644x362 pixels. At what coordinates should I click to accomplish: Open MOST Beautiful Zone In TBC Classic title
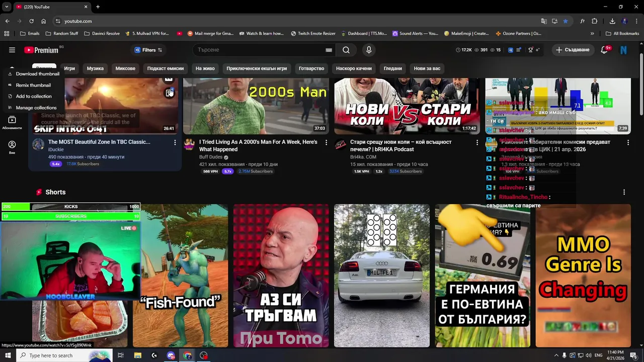pos(99,142)
